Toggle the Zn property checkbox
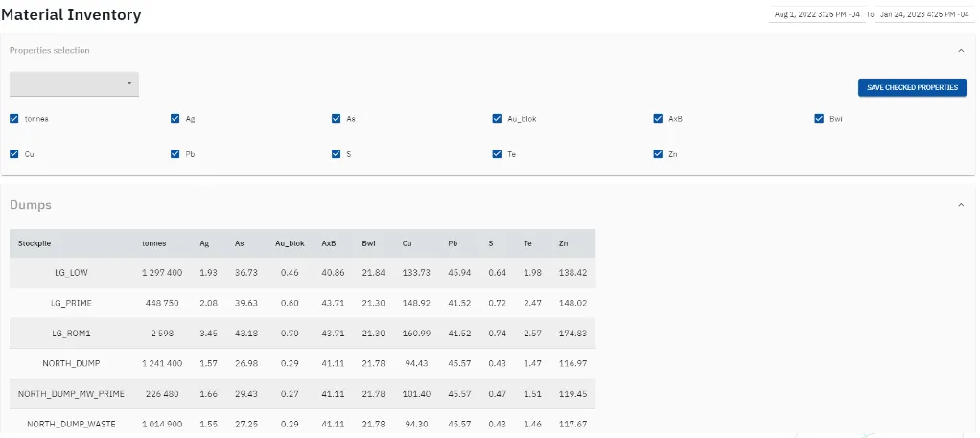980x438 pixels. (659, 153)
